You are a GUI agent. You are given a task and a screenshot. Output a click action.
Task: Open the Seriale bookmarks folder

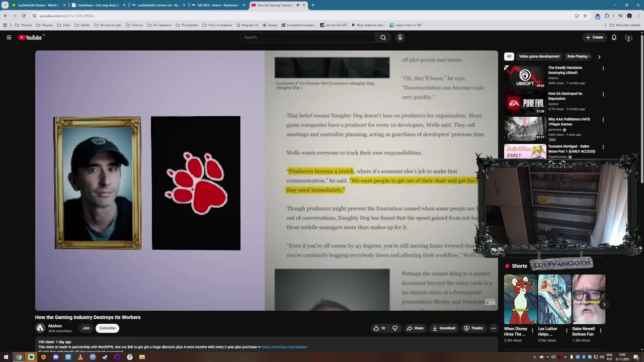click(82, 25)
